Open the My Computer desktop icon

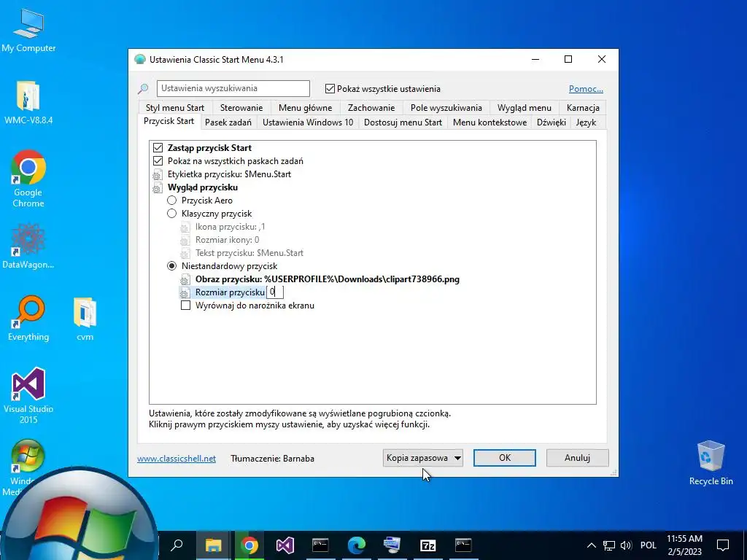click(28, 29)
